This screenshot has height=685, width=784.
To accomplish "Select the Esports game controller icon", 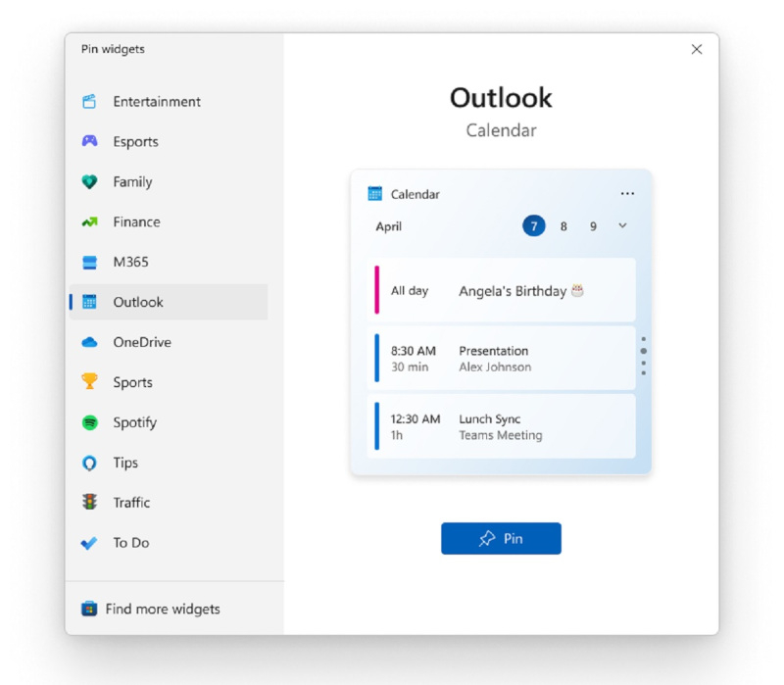I will 89,141.
